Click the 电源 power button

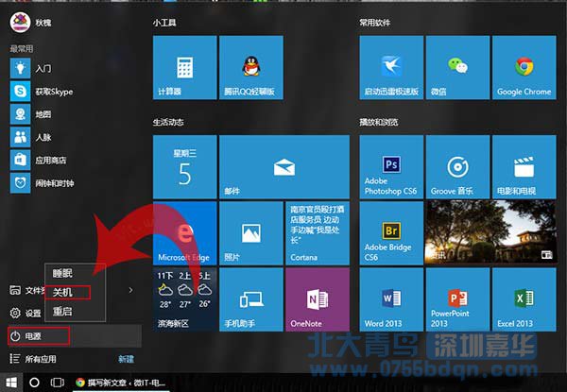click(x=39, y=336)
